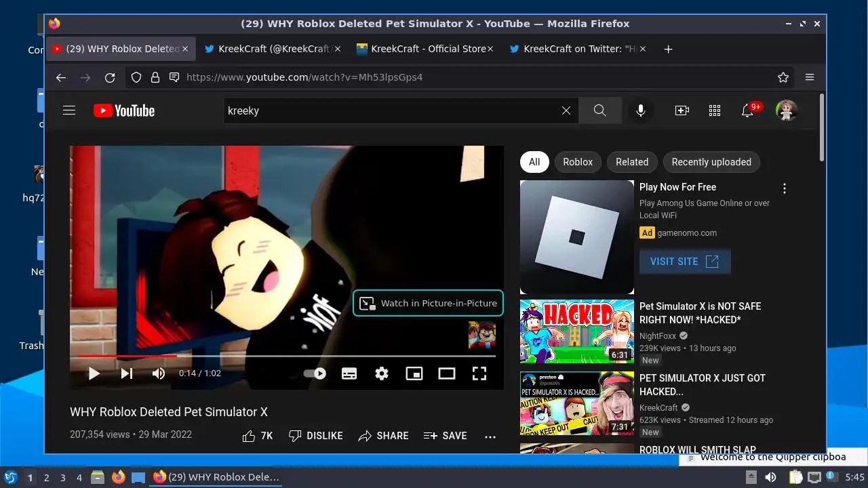
Task: Click SAVE to playlist
Action: (x=445, y=436)
